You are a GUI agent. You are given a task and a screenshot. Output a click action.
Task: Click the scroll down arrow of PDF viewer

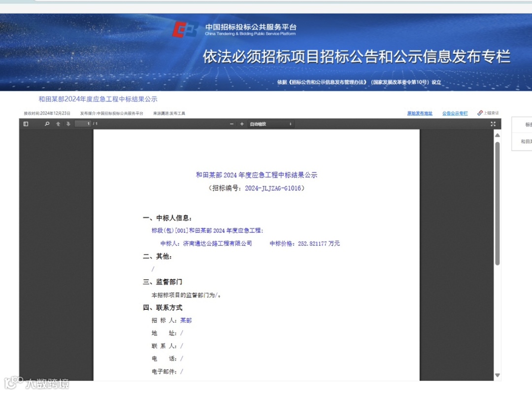498,375
